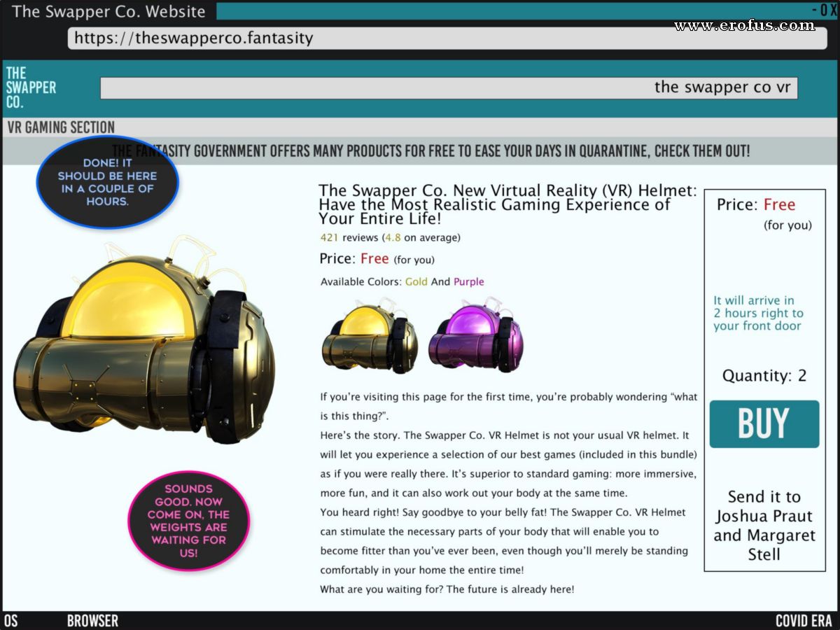Minimize the window with the dash button

(815, 10)
